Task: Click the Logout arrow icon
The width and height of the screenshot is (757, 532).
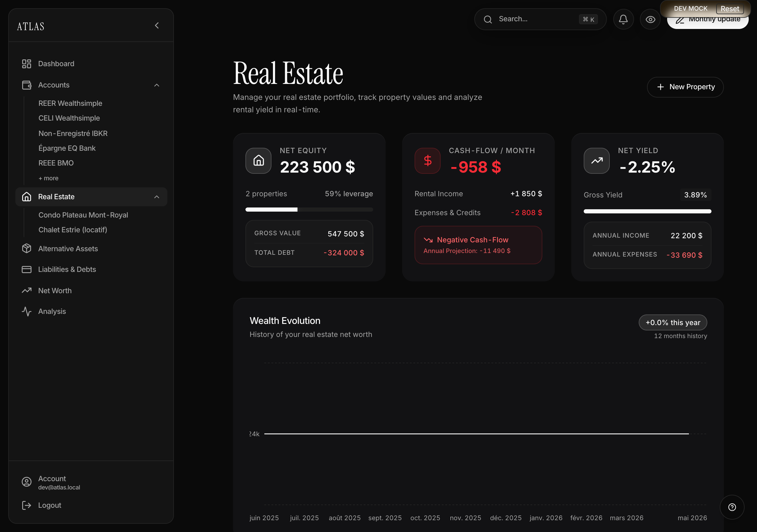Action: [26, 505]
